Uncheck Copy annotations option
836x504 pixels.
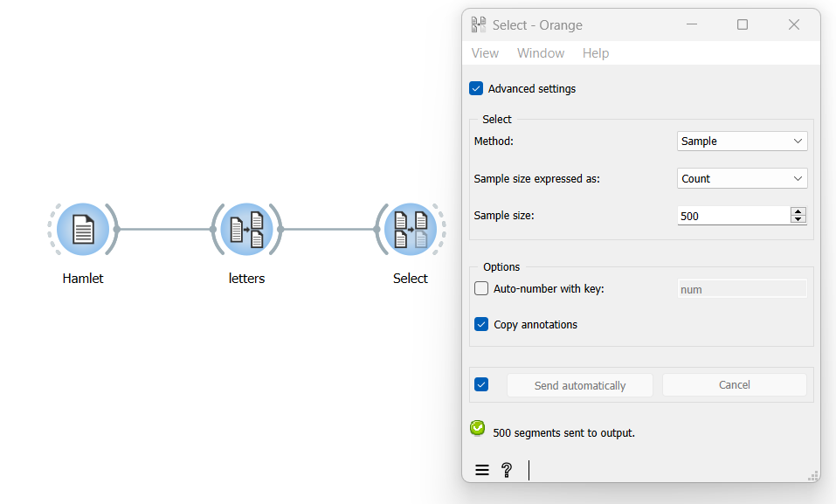click(x=481, y=324)
